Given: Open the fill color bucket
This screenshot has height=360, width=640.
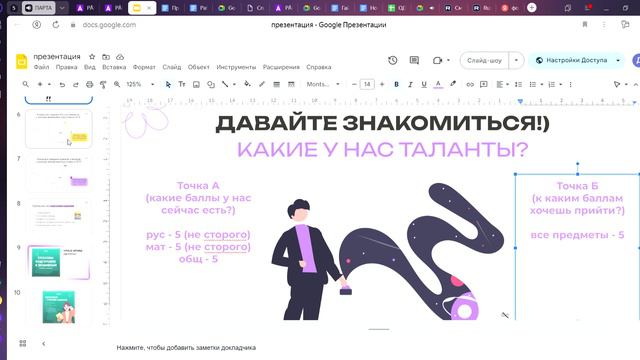Looking at the screenshot, I should pos(247,84).
